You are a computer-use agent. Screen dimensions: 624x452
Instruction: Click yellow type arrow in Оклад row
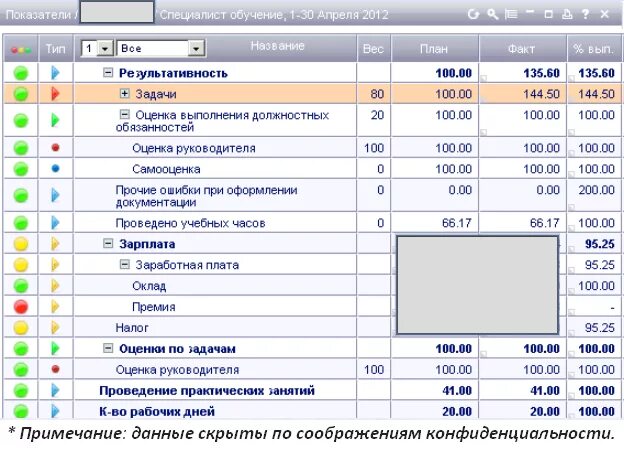55,286
